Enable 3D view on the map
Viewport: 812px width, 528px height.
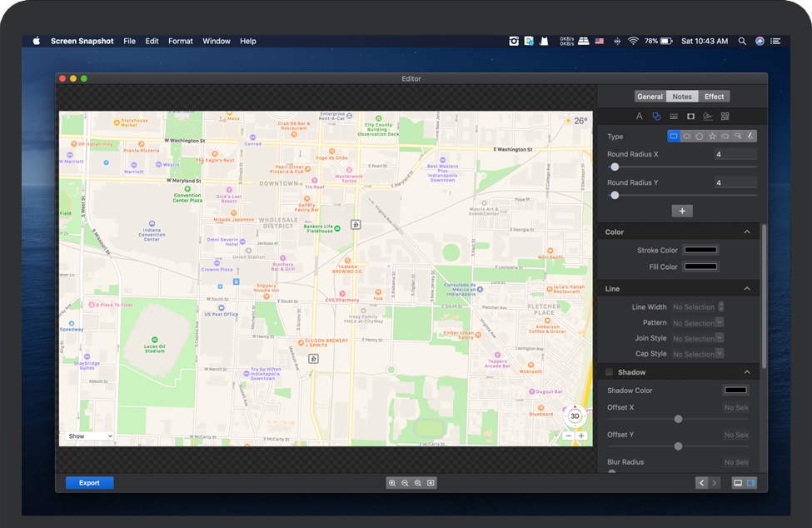point(574,416)
